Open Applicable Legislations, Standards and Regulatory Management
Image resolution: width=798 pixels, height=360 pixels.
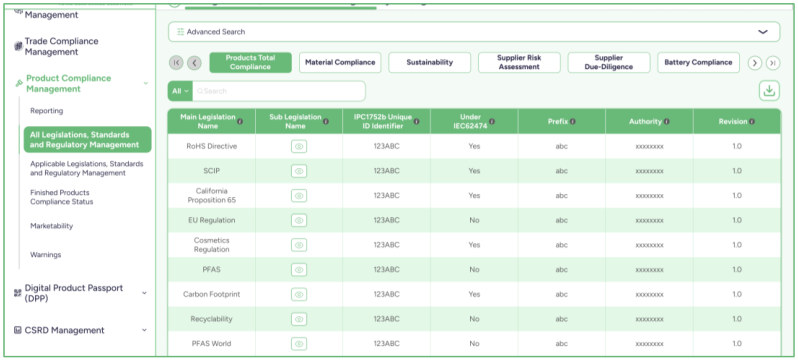[x=87, y=169]
